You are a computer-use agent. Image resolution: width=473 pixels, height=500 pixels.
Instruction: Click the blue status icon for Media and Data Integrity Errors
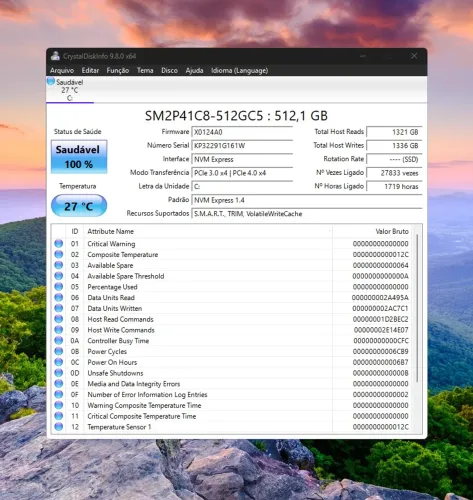(x=59, y=384)
